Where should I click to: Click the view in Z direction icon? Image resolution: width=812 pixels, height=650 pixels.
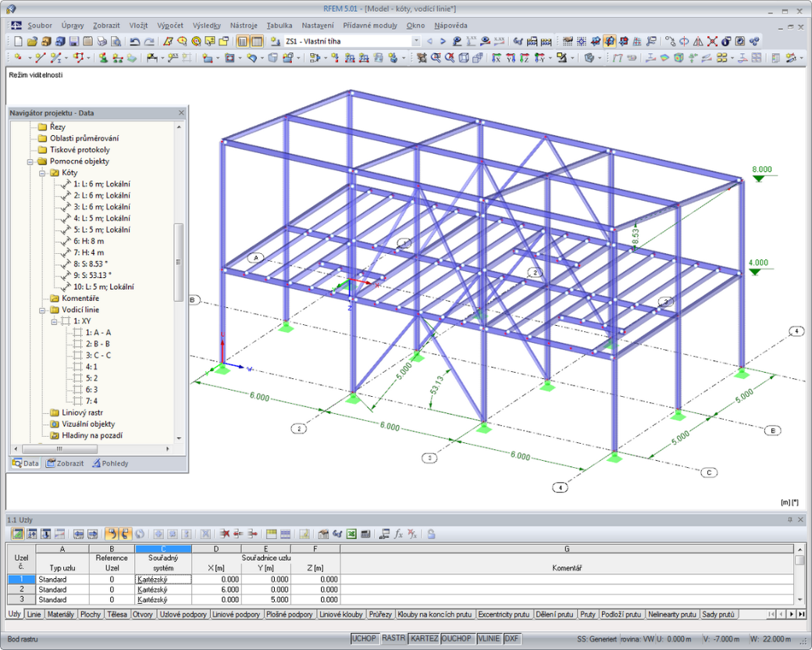[524, 58]
